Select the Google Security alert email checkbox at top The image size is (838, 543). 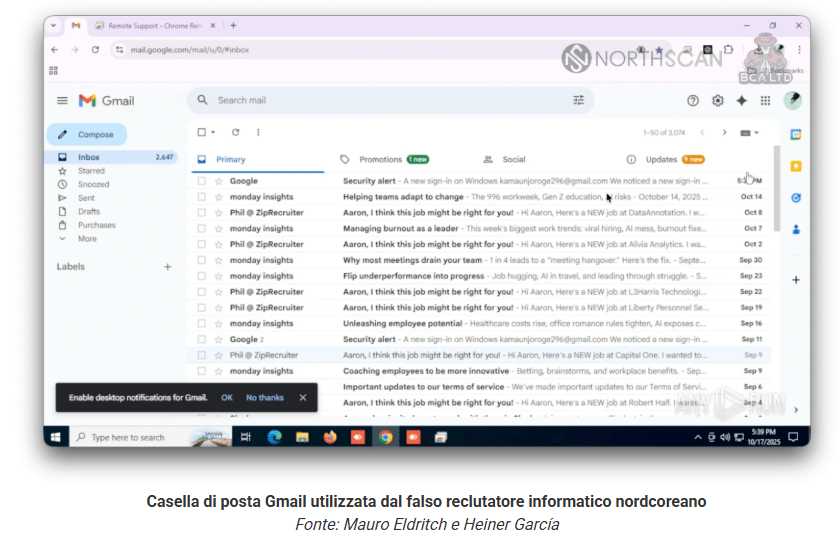[x=201, y=181]
